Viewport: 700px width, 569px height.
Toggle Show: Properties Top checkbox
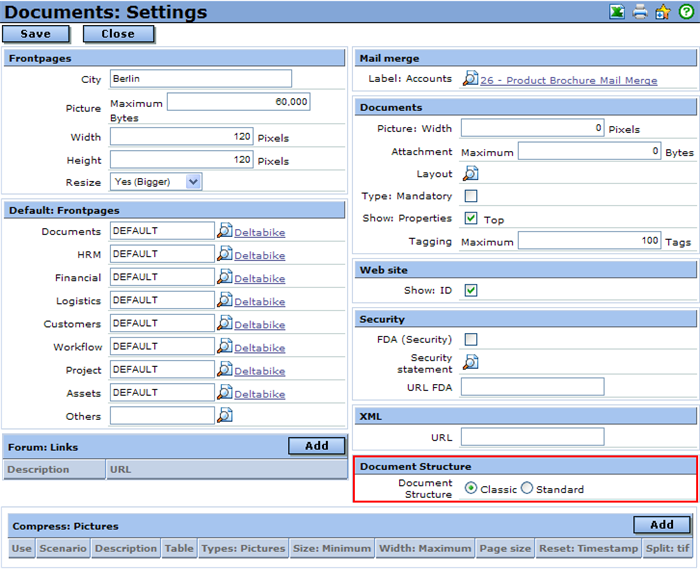pos(471,218)
